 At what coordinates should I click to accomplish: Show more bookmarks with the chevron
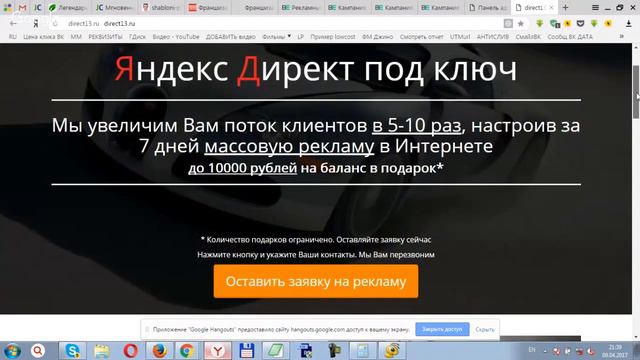point(622,36)
